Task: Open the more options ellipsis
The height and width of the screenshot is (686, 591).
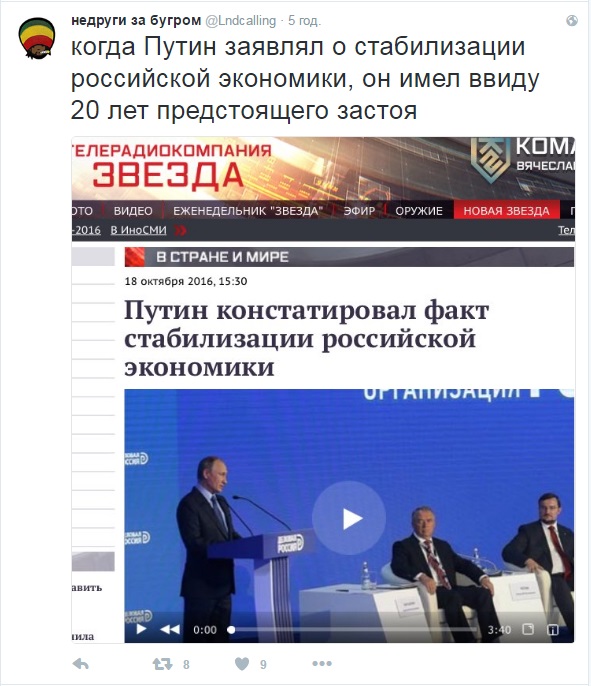Action: [x=322, y=664]
